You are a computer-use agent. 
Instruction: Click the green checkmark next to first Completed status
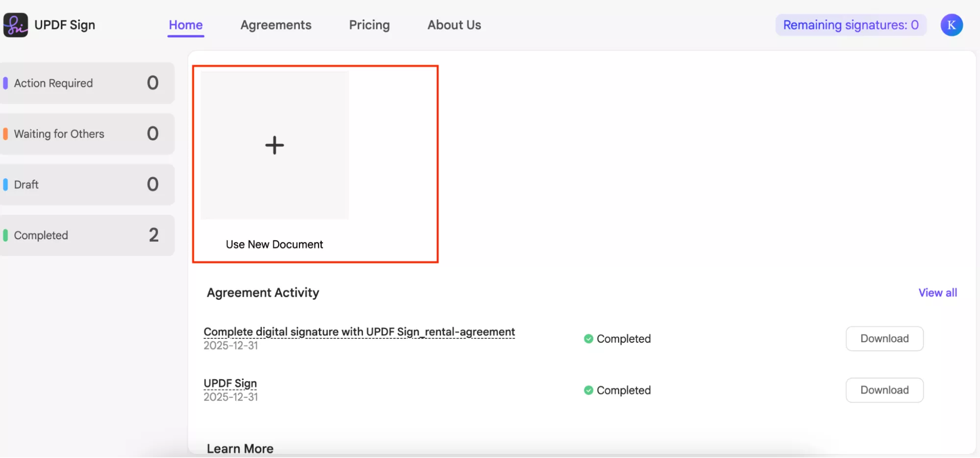point(588,338)
